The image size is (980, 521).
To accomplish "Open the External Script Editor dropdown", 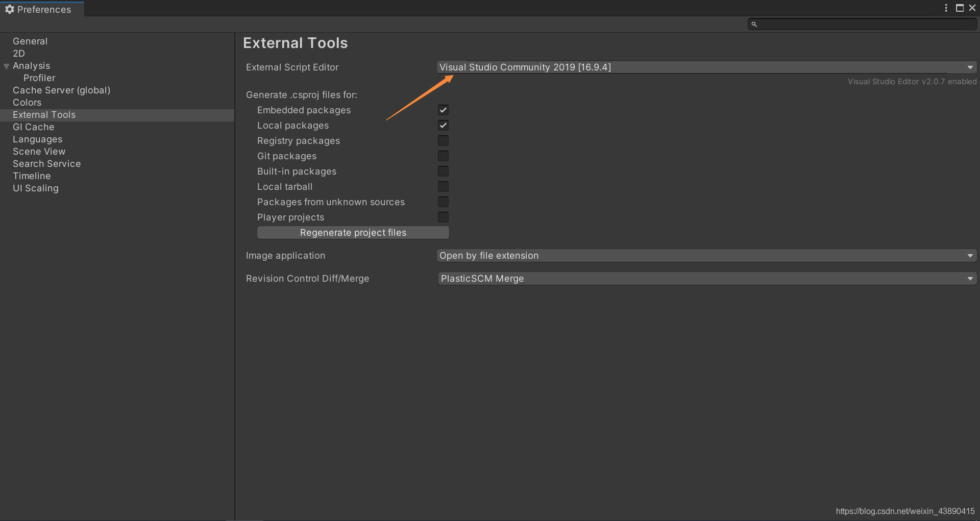I will [706, 67].
